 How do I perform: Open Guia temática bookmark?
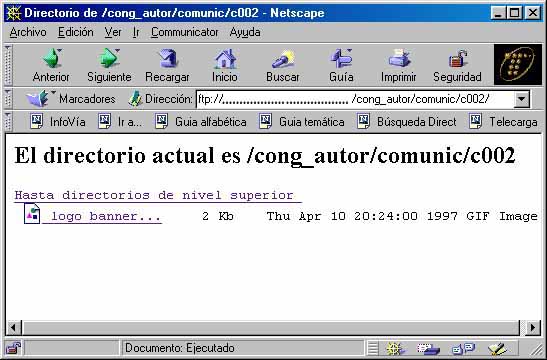[302, 122]
